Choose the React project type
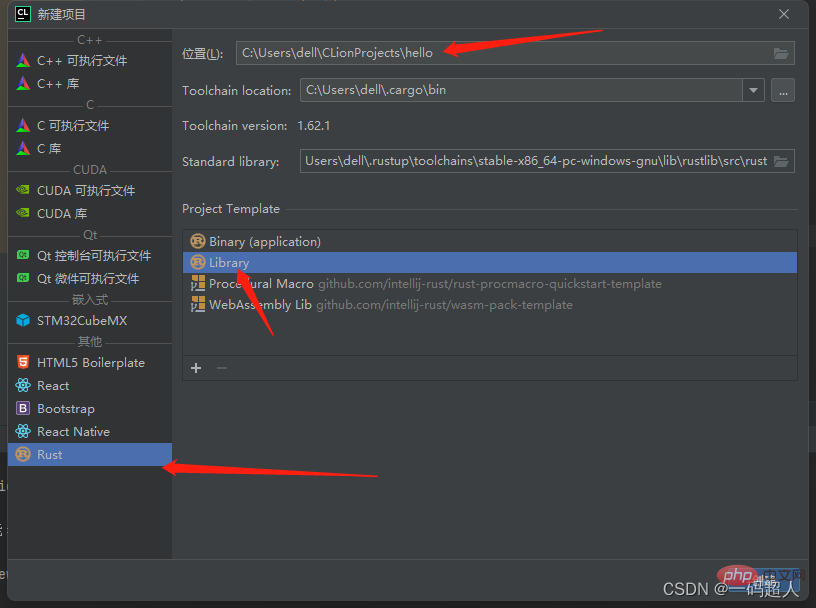 point(90,386)
